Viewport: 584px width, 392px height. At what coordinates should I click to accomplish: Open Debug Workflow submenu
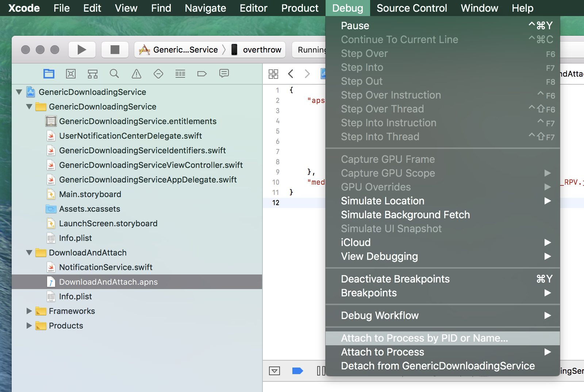[443, 315]
